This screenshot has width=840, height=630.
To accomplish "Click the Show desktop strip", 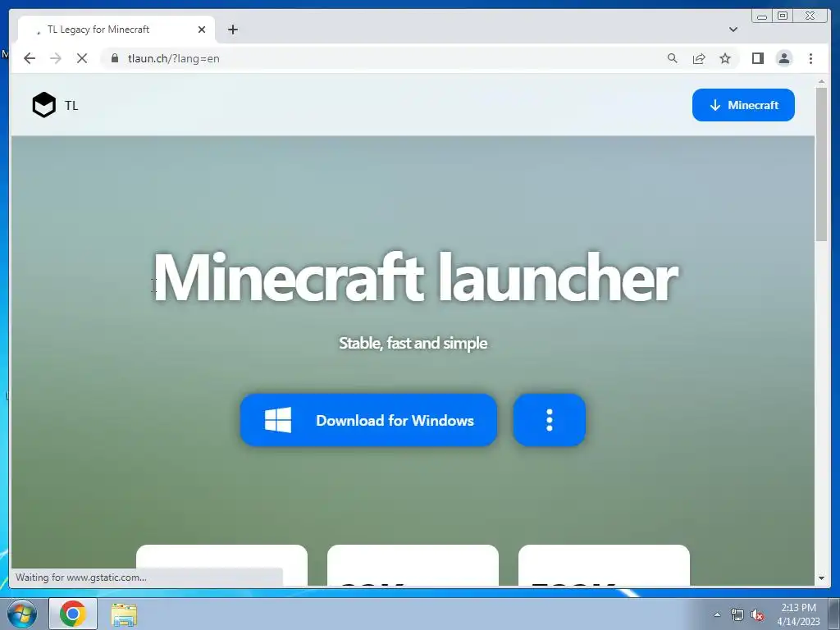I will [x=834, y=614].
